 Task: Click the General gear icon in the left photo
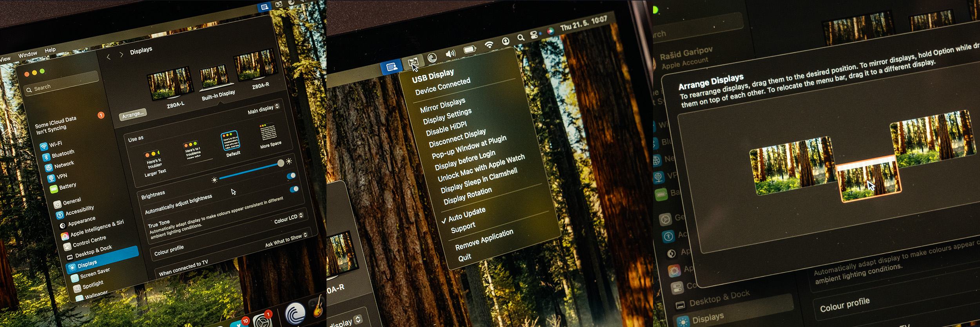[x=57, y=204]
